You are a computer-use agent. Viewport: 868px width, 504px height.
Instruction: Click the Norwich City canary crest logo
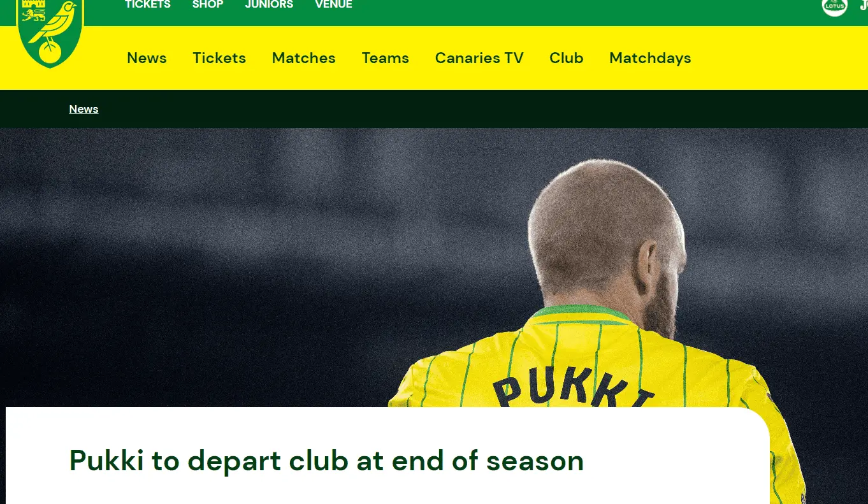50,32
